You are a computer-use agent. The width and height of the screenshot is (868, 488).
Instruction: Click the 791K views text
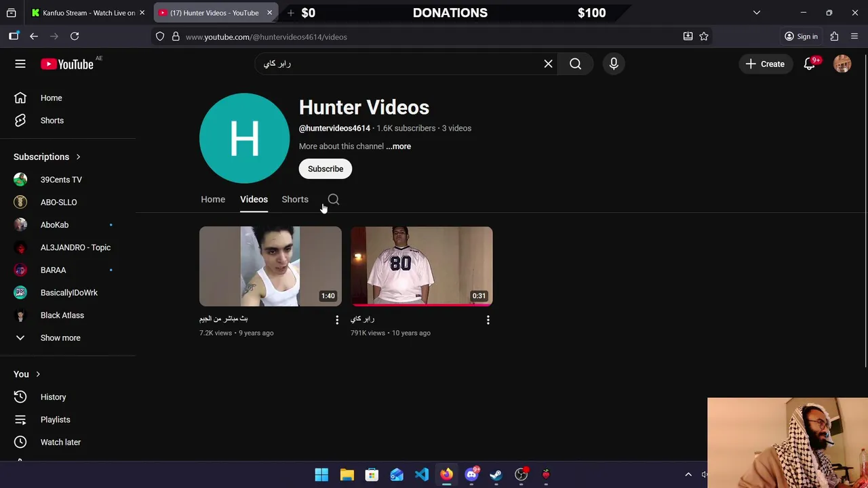click(368, 333)
